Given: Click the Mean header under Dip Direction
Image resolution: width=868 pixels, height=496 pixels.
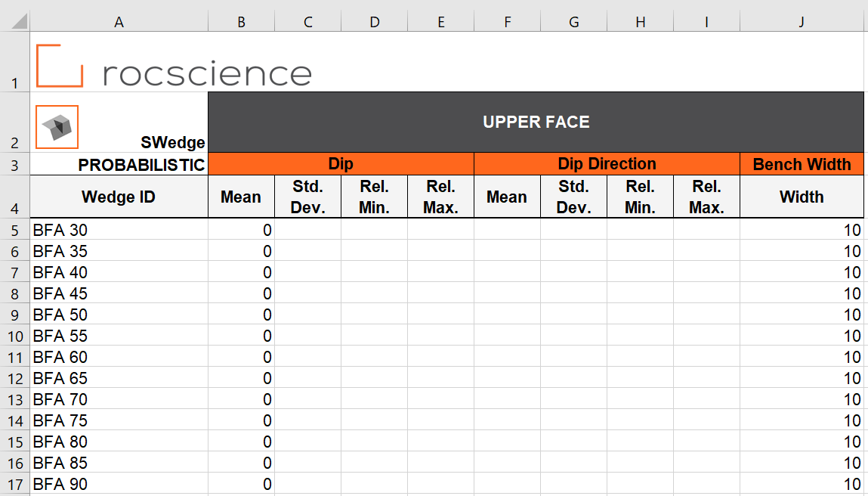Looking at the screenshot, I should 507,197.
